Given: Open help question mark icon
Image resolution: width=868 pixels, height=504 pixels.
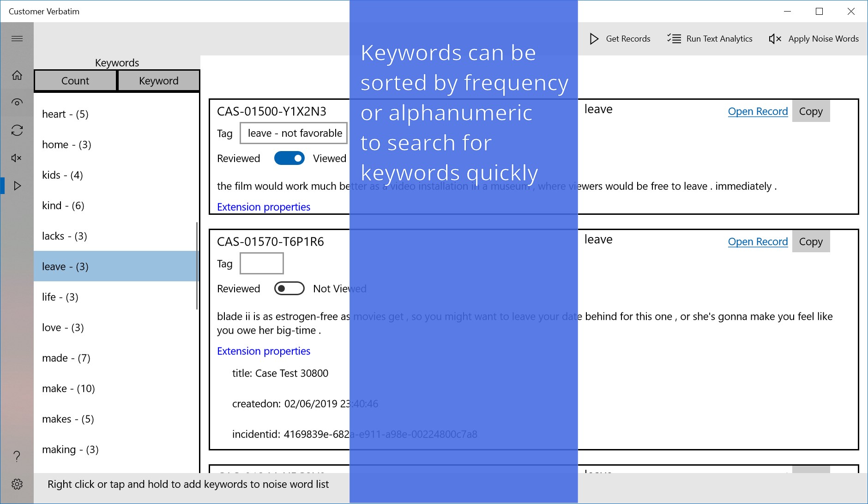Looking at the screenshot, I should pyautogui.click(x=17, y=456).
